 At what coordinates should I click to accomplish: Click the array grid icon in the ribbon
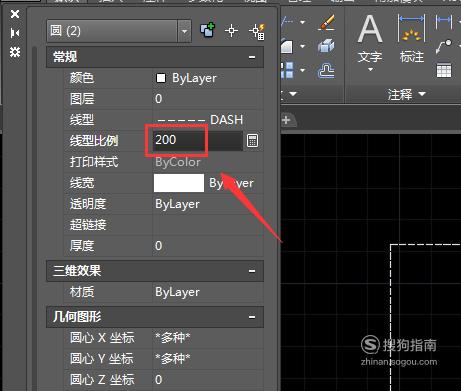point(287,70)
